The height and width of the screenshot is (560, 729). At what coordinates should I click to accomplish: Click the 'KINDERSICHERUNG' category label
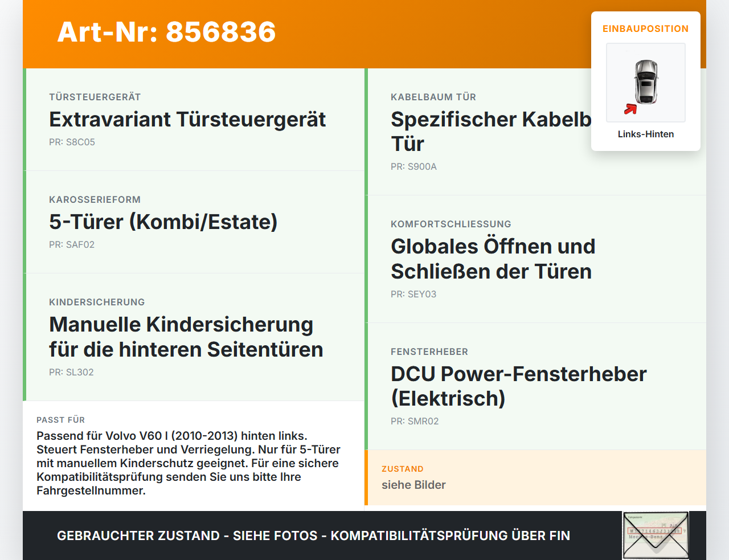tap(97, 302)
